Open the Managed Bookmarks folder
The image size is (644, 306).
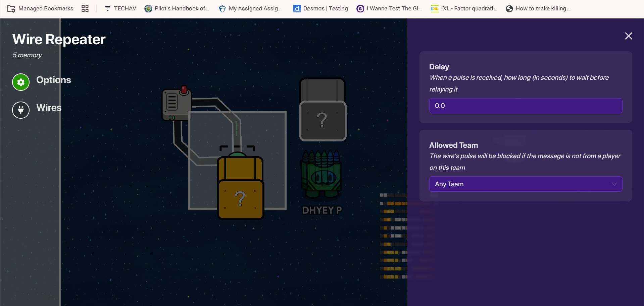[x=40, y=9]
